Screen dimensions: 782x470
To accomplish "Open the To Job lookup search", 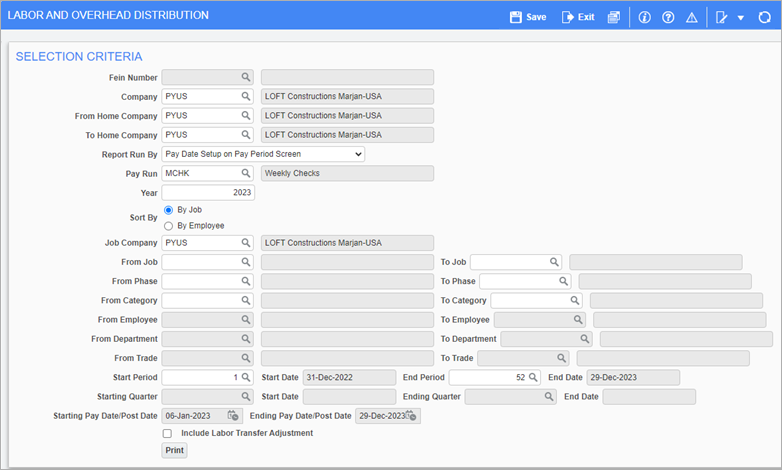I will (x=553, y=262).
